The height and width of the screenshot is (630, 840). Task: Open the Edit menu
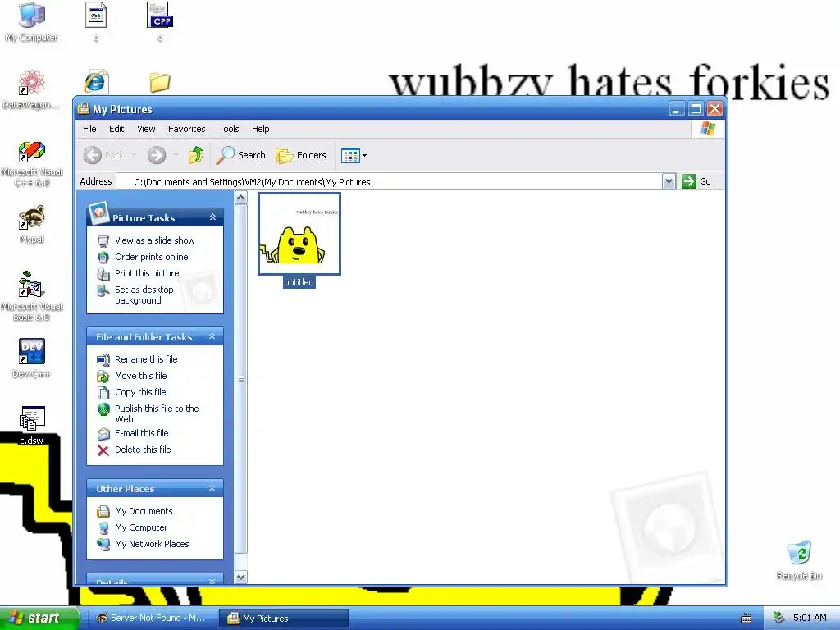116,129
